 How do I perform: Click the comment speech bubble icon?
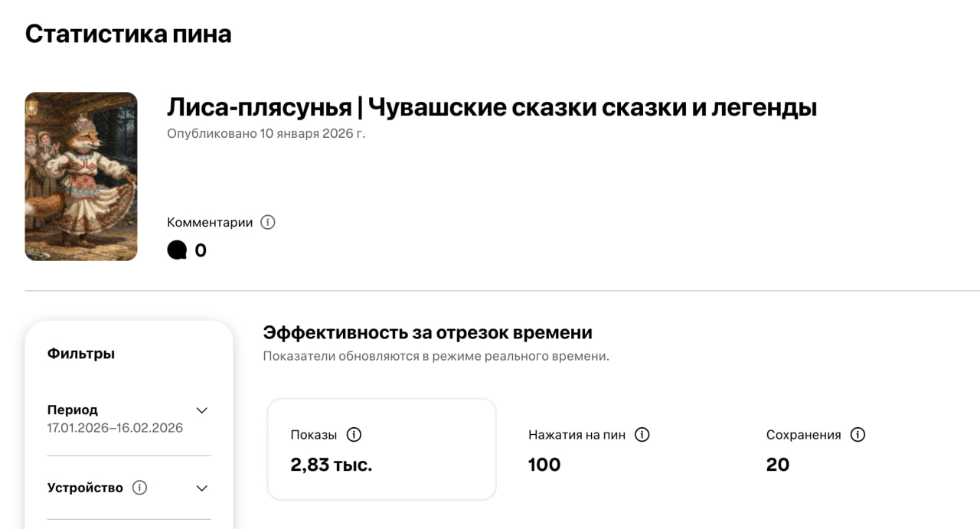(x=177, y=248)
